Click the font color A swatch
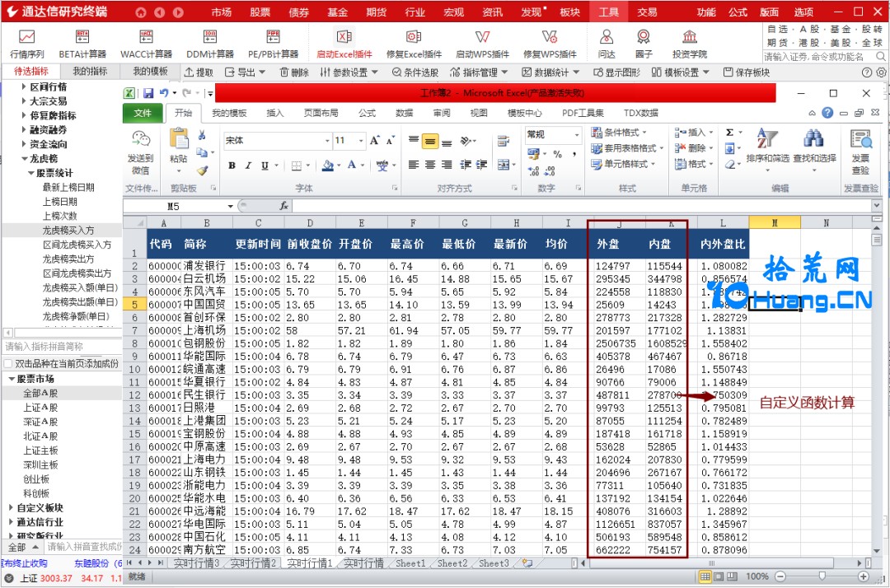 tap(351, 165)
